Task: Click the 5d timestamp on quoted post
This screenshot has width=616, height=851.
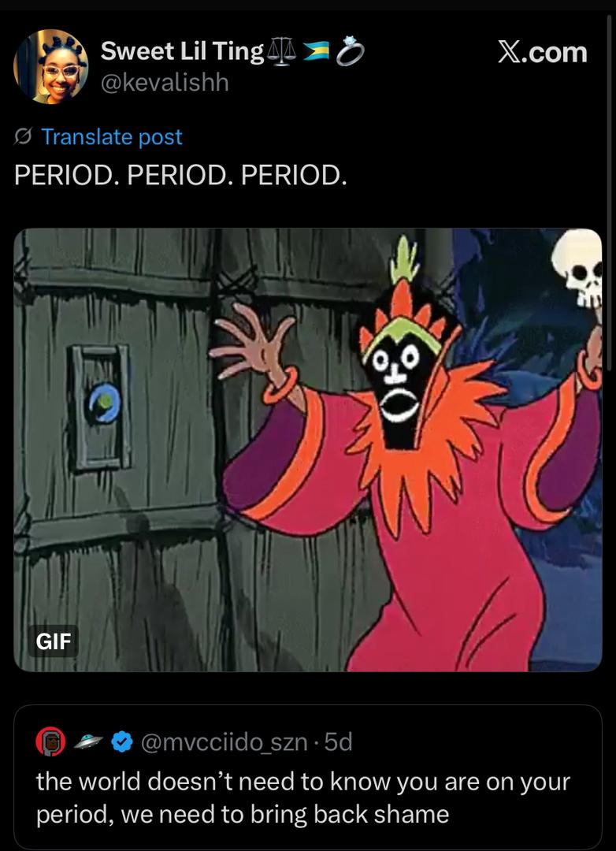Action: [x=338, y=742]
